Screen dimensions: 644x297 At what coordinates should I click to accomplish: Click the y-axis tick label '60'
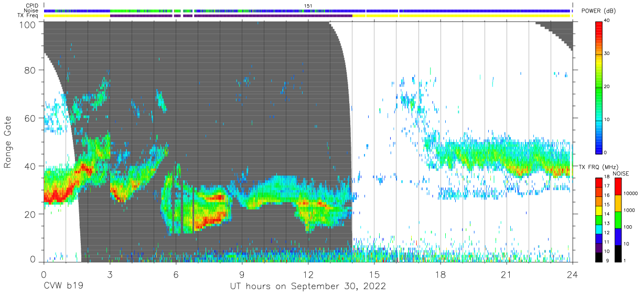coord(30,118)
